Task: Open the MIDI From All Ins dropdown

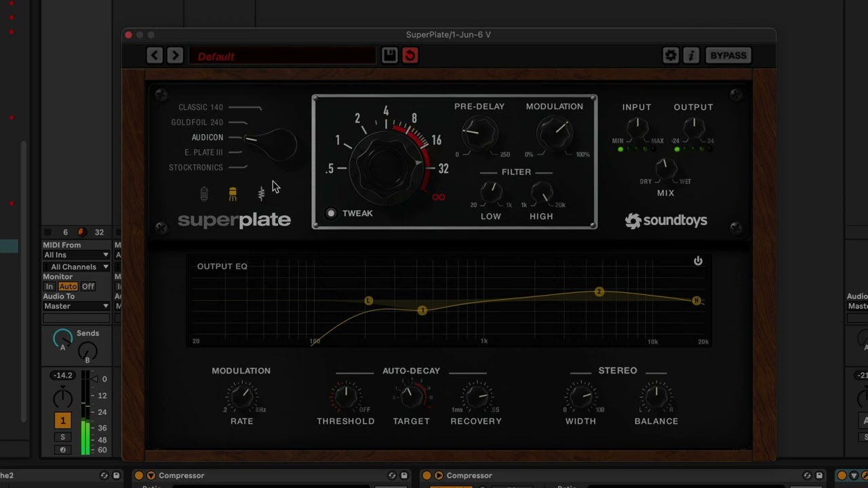Action: click(x=76, y=255)
